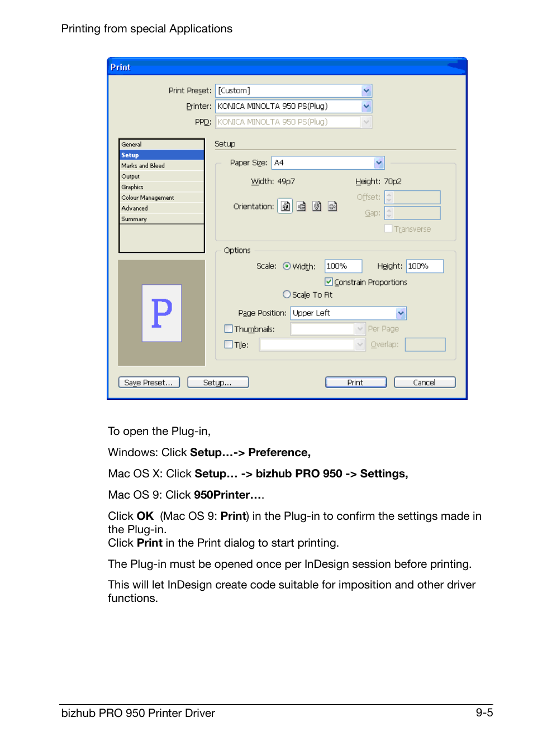Select the Width scale radio button
This screenshot has width=533, height=756.
pyautogui.click(x=287, y=266)
